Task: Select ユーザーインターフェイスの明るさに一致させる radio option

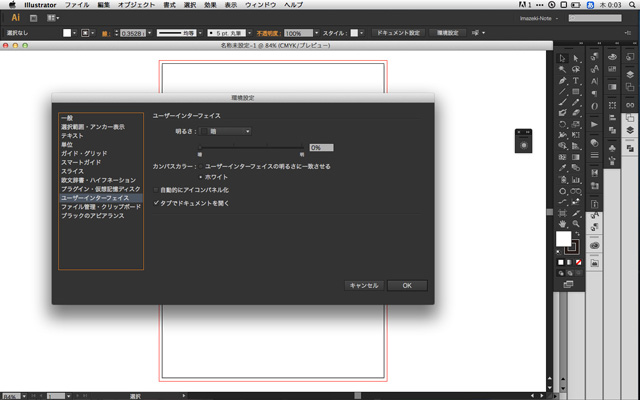Action: 200,167
